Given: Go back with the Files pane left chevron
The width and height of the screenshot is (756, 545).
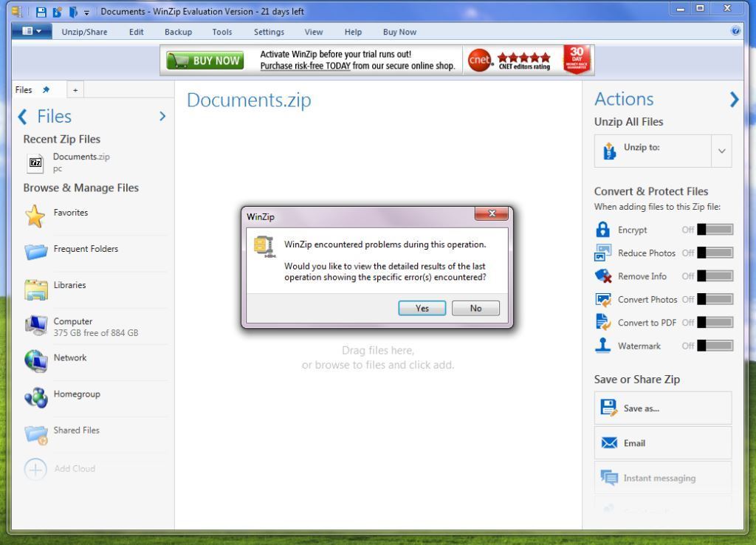Looking at the screenshot, I should pos(22,117).
